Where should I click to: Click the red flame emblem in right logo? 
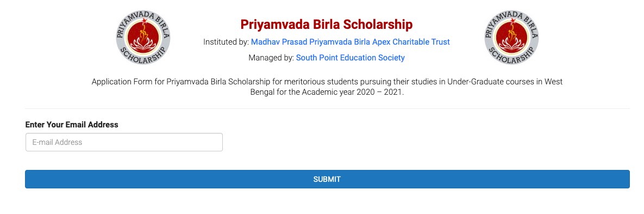click(x=511, y=38)
